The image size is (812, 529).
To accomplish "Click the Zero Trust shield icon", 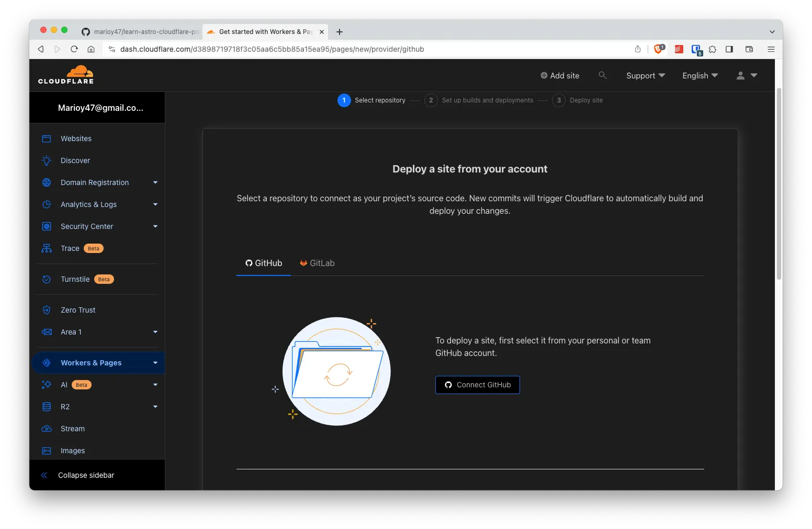I will [47, 310].
